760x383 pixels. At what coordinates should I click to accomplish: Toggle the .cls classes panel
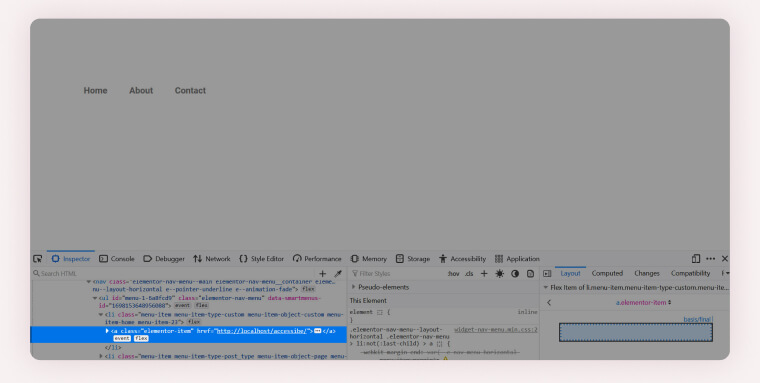469,273
